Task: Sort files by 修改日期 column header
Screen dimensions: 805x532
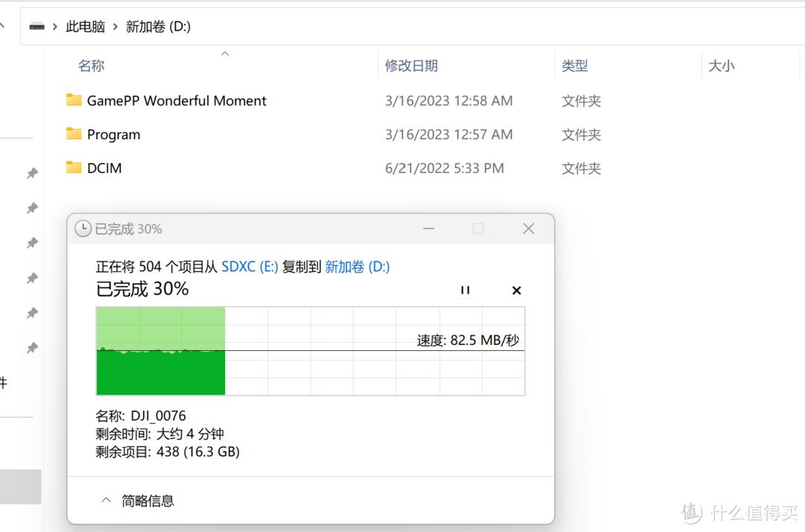Action: click(411, 66)
